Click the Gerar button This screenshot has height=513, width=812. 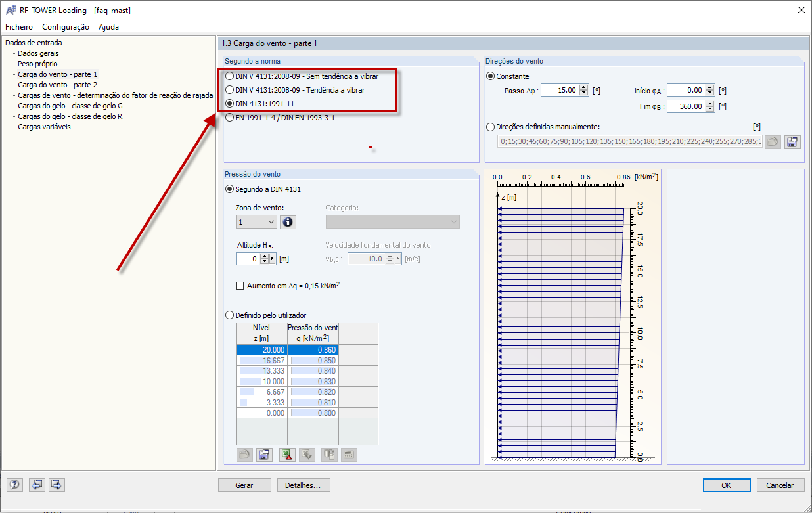point(244,485)
